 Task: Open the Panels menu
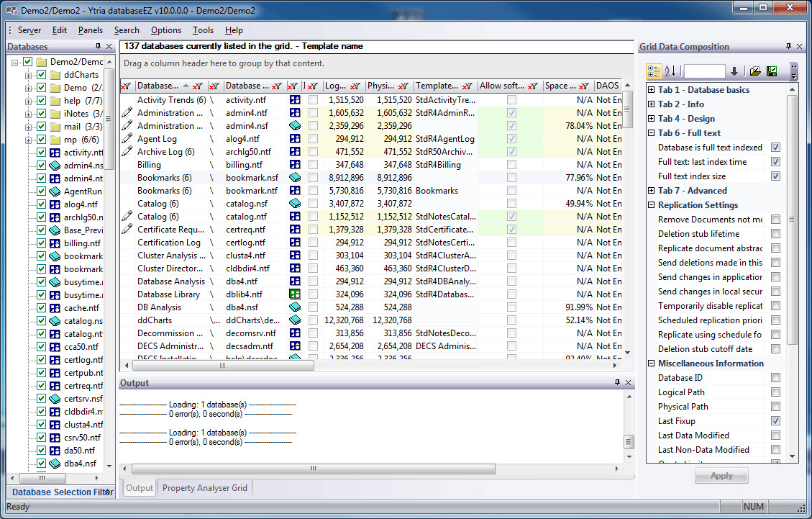point(91,30)
